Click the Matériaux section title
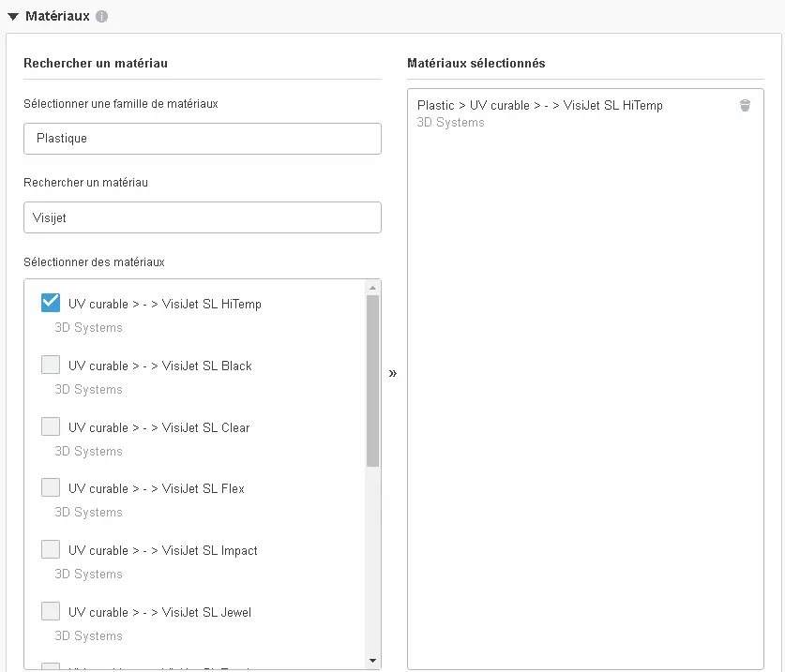The width and height of the screenshot is (785, 672). (x=57, y=17)
